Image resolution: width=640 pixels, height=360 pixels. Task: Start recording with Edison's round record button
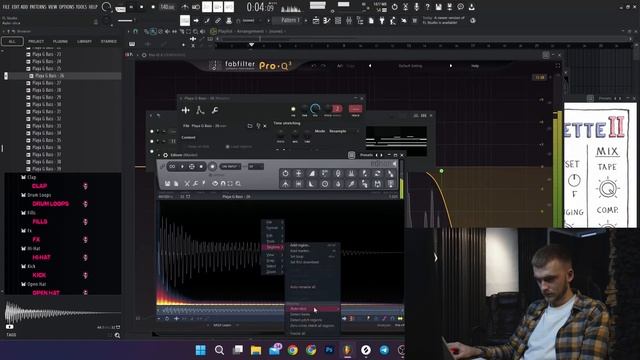pyautogui.click(x=212, y=167)
